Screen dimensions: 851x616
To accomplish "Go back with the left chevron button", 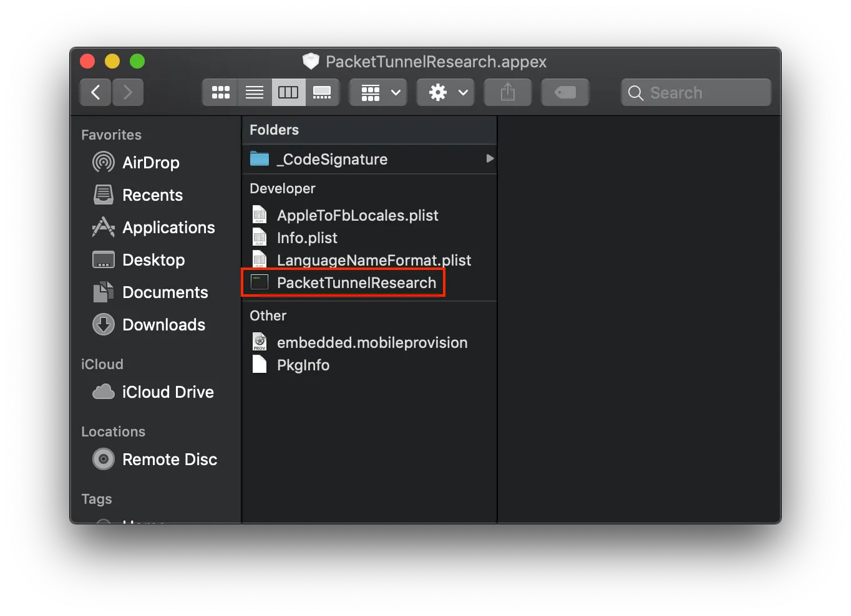I will pos(95,92).
